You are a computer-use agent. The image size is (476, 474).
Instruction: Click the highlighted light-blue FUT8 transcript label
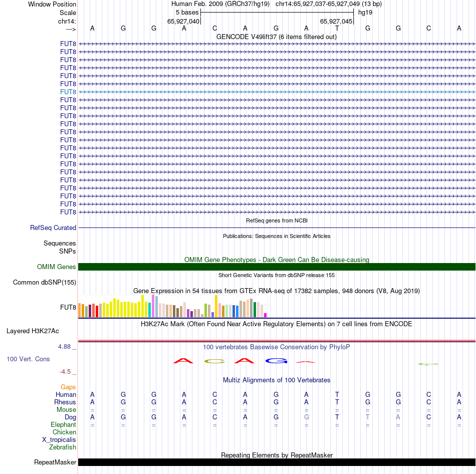68,92
